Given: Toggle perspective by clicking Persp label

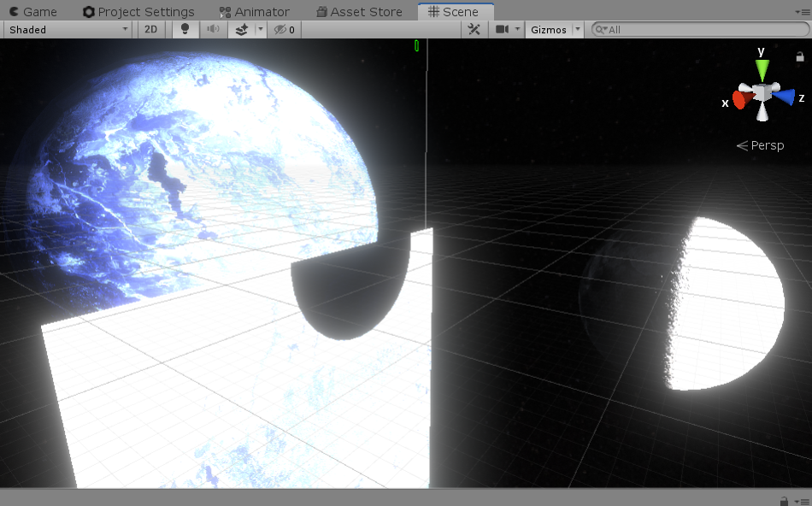Looking at the screenshot, I should click(x=766, y=145).
